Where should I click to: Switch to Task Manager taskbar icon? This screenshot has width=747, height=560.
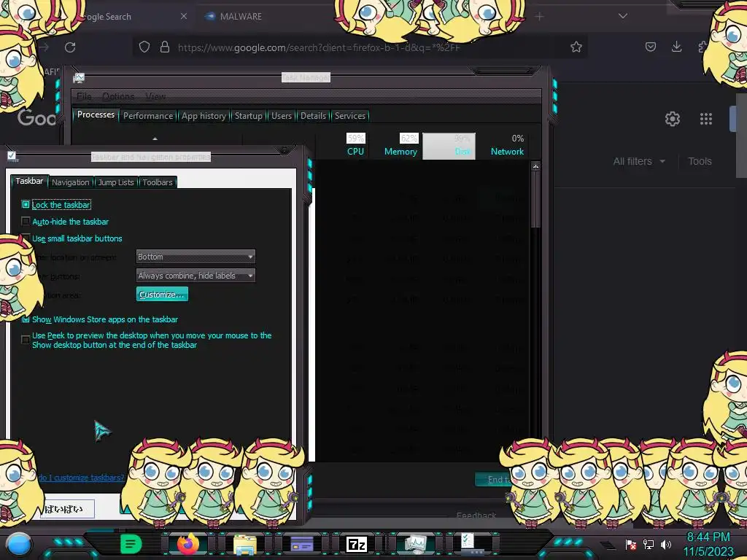point(415,544)
